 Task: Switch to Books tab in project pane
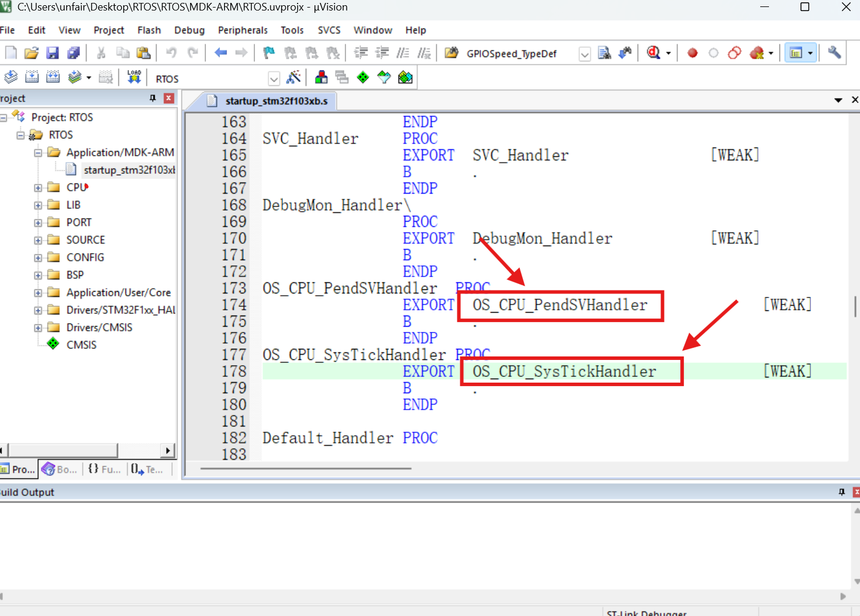tap(58, 469)
